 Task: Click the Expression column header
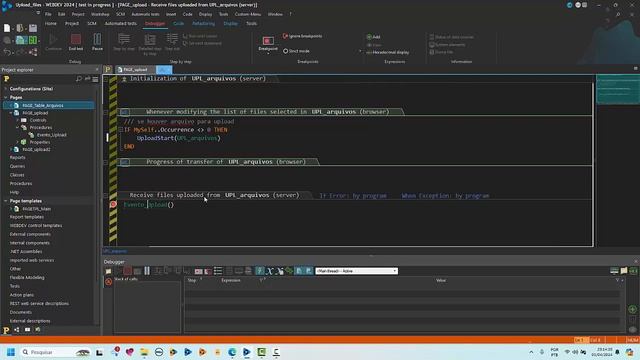(x=231, y=280)
